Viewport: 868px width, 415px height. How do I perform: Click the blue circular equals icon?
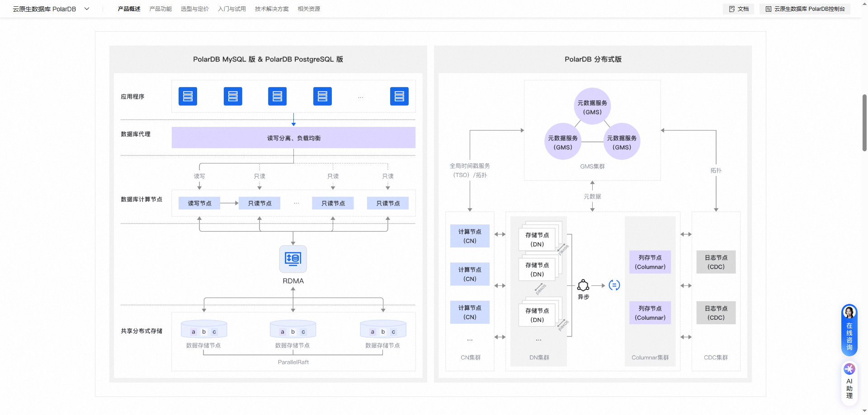(x=614, y=285)
